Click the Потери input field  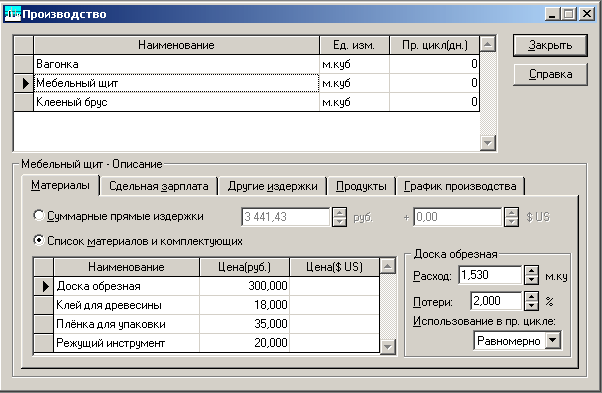496,301
